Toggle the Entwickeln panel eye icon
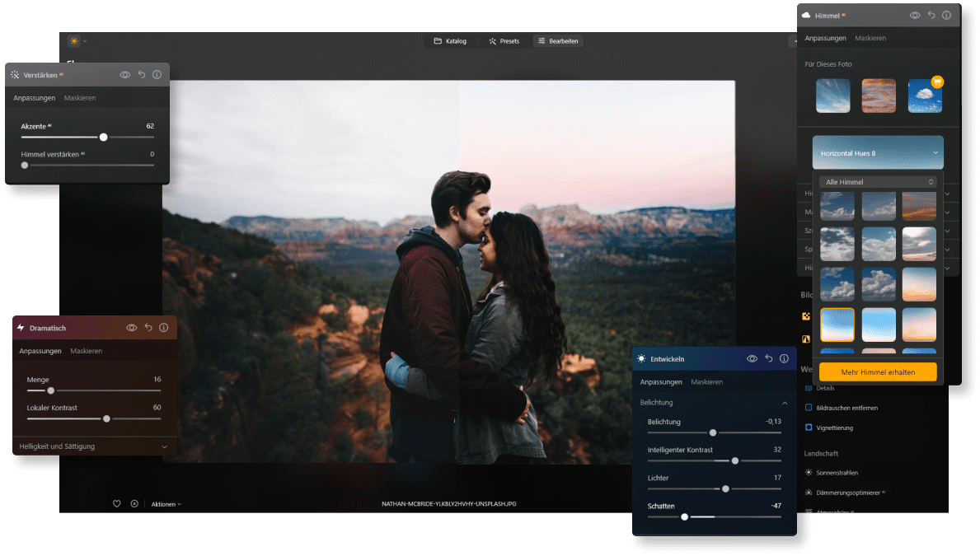The height and width of the screenshot is (556, 980). (752, 359)
